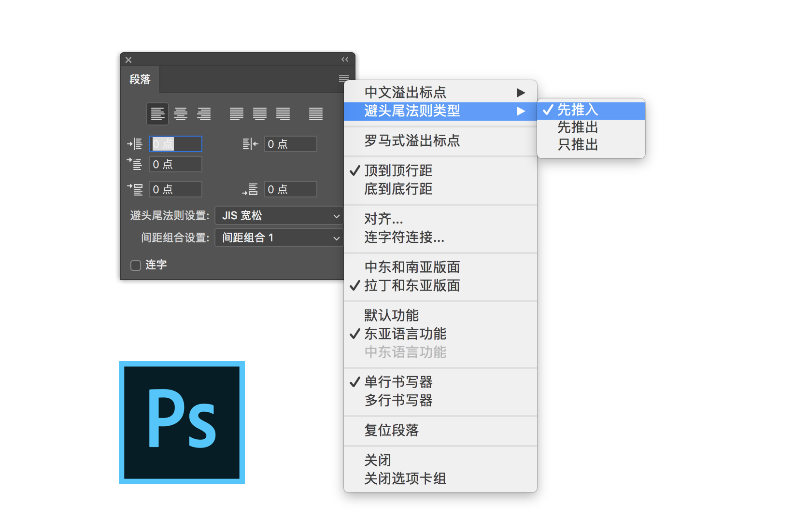Choose 复位段落 from menu

pyautogui.click(x=440, y=430)
